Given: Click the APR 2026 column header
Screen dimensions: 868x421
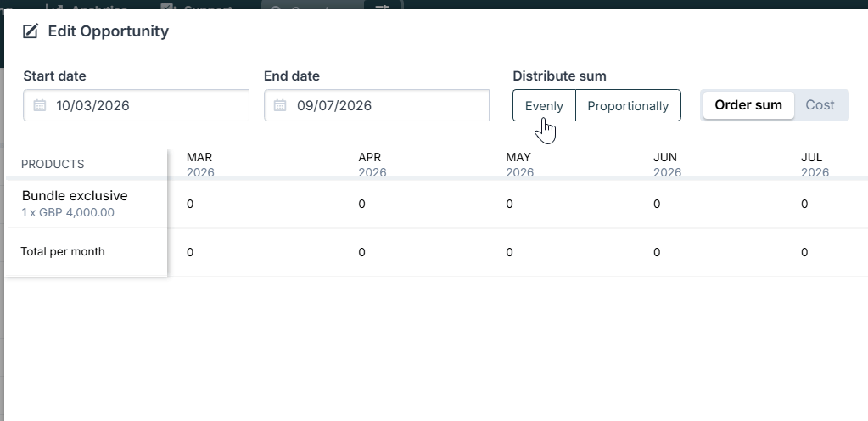Looking at the screenshot, I should 372,164.
